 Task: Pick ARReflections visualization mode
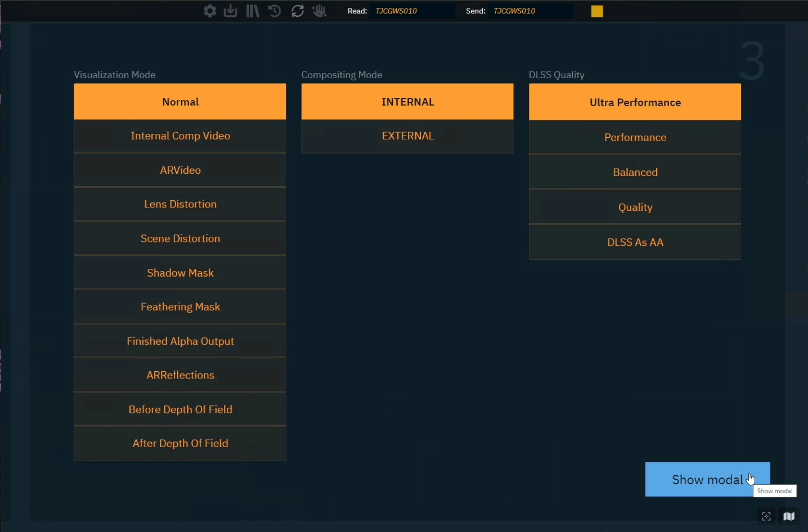180,375
